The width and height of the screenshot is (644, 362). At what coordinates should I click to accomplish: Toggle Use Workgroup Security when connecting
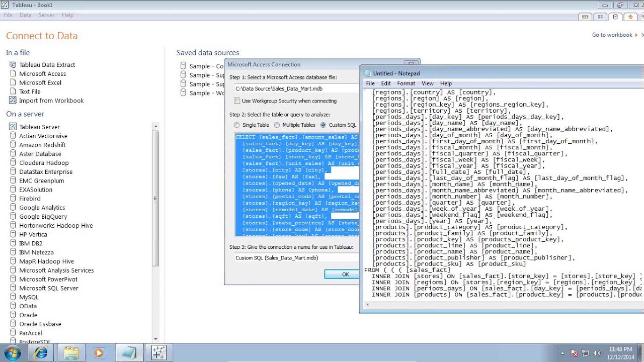pyautogui.click(x=237, y=101)
